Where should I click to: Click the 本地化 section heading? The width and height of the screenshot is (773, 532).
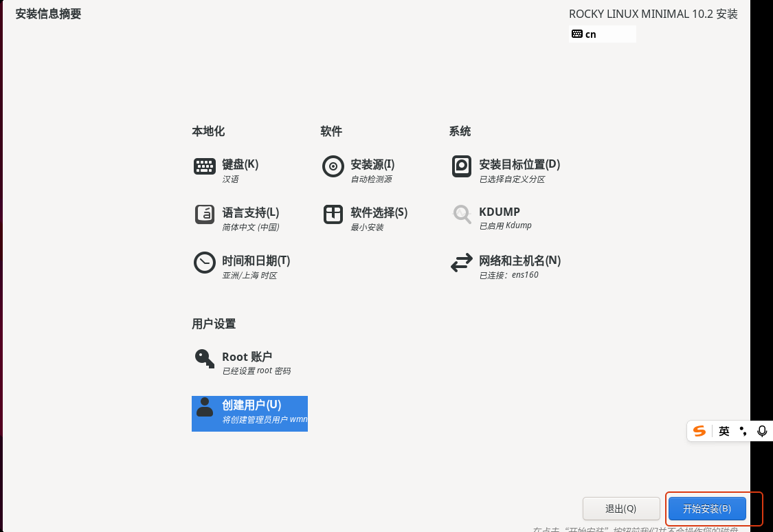(x=208, y=131)
